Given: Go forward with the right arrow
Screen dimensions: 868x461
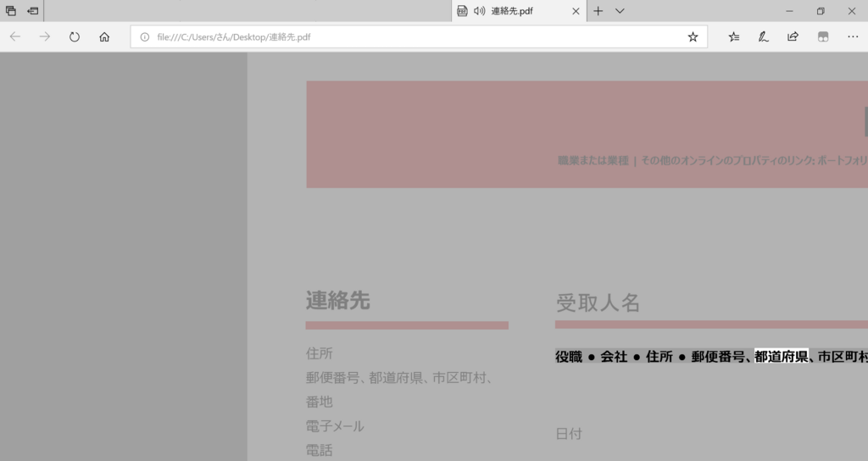Looking at the screenshot, I should (45, 36).
